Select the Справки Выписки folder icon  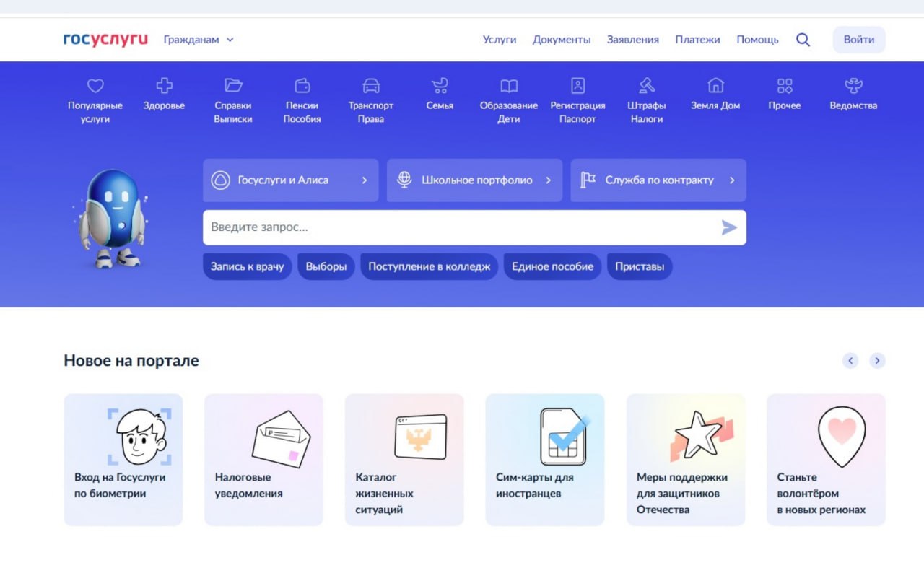click(233, 86)
